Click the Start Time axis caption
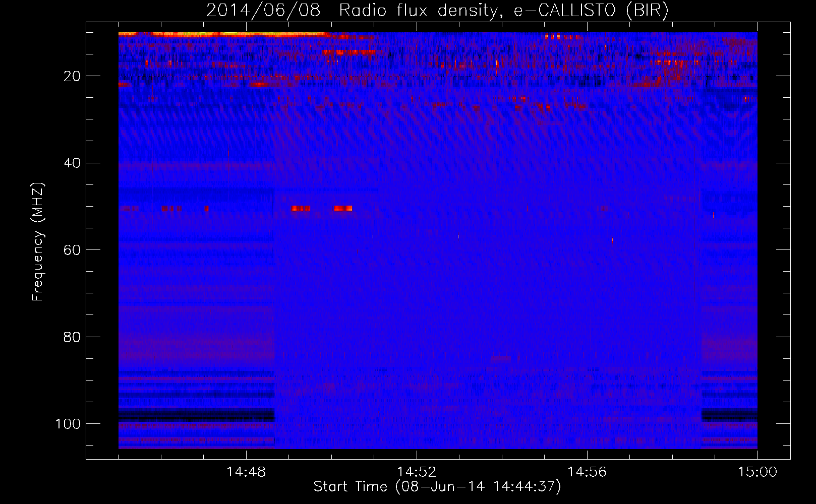The width and height of the screenshot is (816, 504). [437, 487]
